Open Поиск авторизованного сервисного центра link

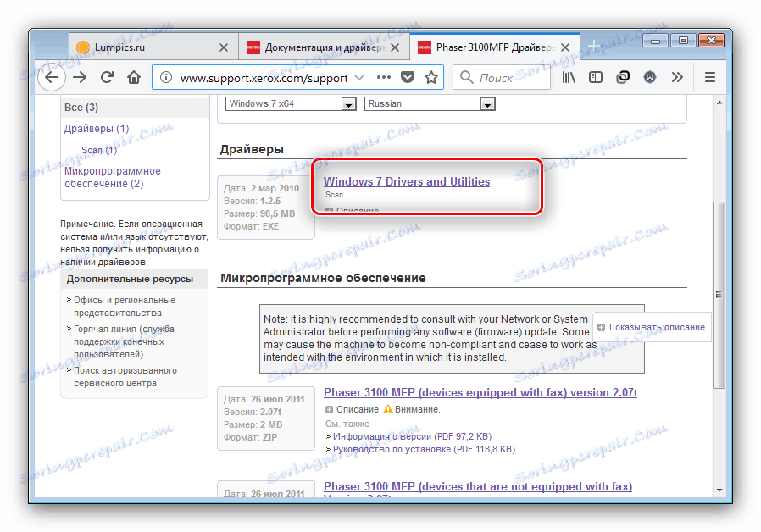(125, 377)
